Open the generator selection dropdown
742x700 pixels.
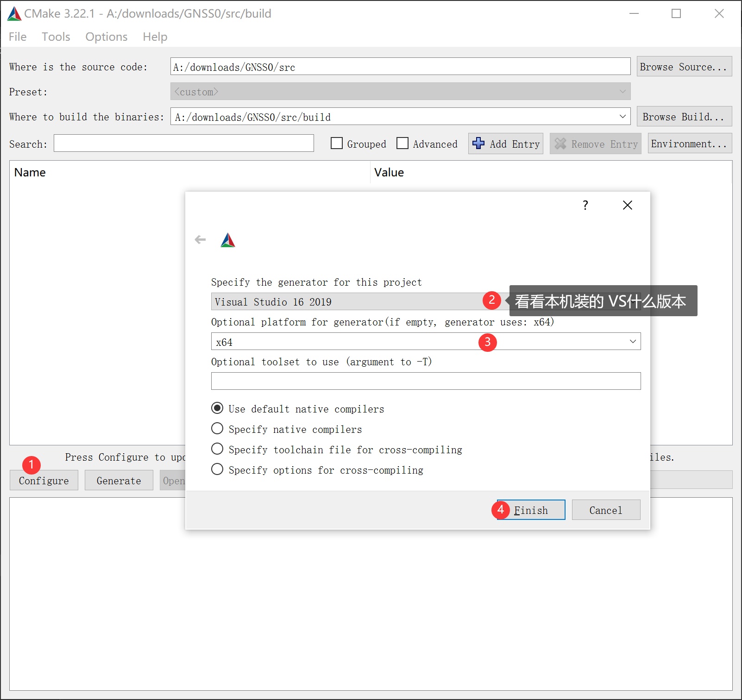pyautogui.click(x=426, y=301)
